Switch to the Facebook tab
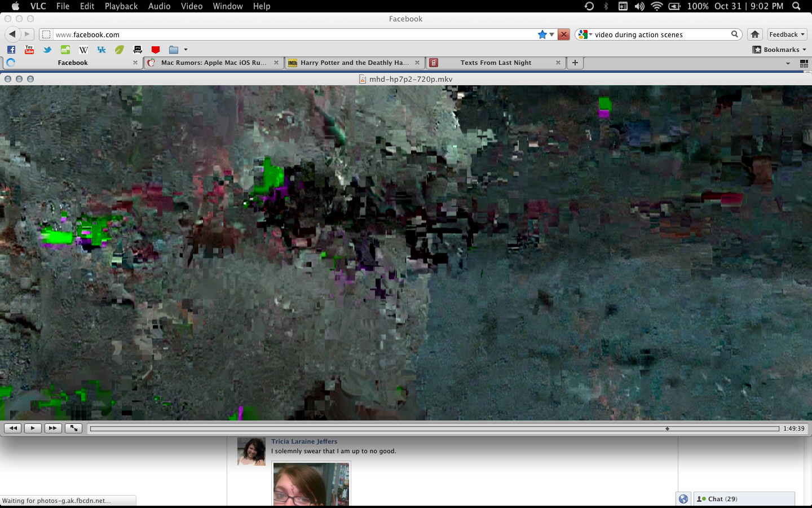Viewport: 812px width, 508px height. (72, 63)
